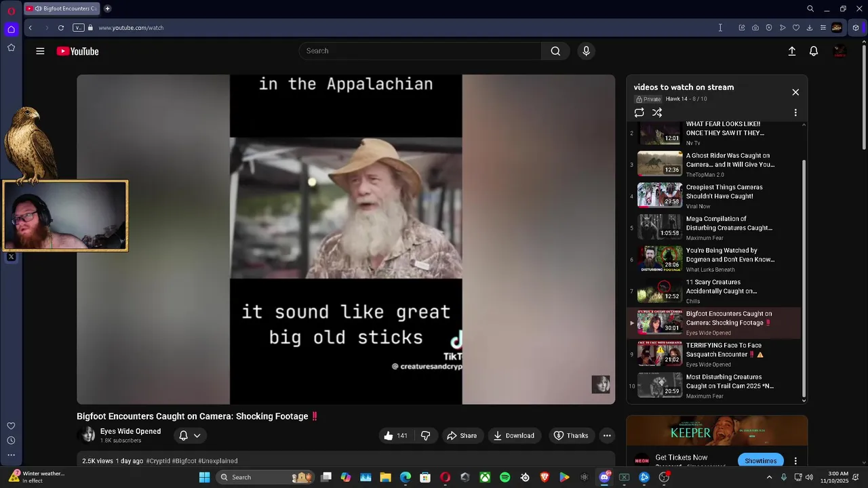Viewport: 868px width, 488px height.
Task: Download the video
Action: pos(513,436)
